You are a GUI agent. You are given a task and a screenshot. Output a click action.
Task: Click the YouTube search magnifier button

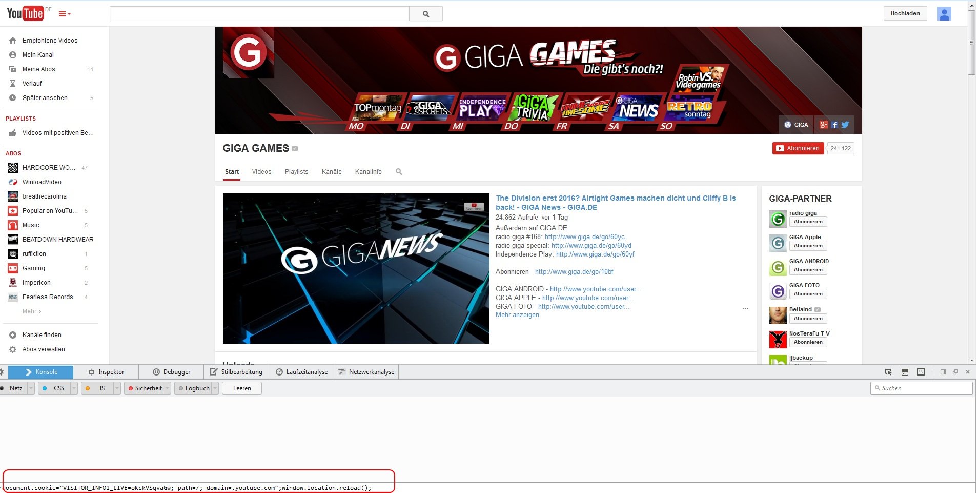[426, 14]
